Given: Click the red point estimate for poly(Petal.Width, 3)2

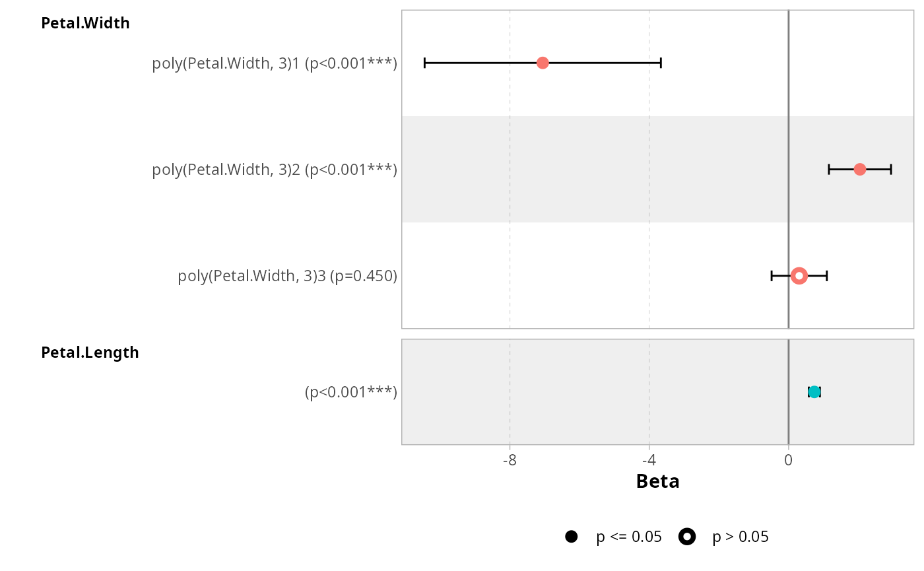Looking at the screenshot, I should [859, 170].
